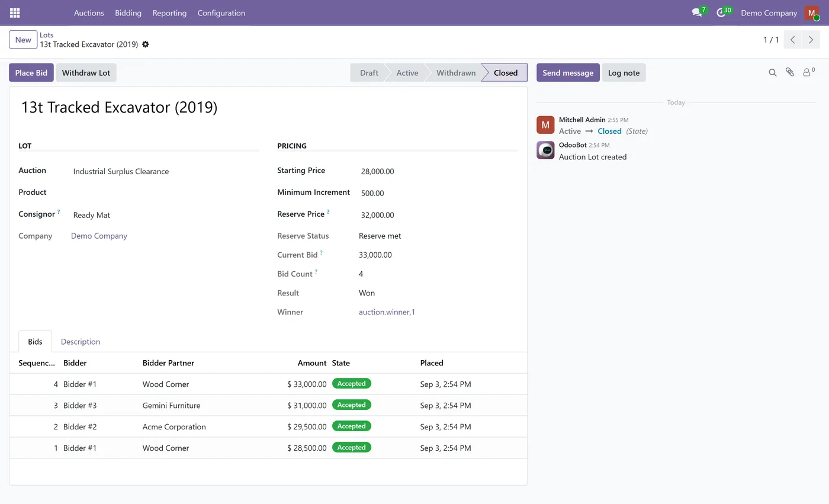Click the Consignor help question mark

(59, 211)
